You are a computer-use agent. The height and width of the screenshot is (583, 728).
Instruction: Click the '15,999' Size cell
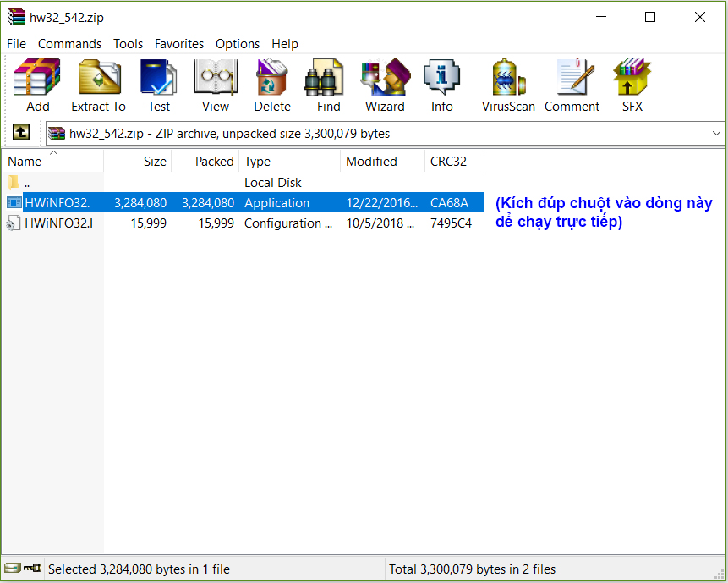pos(149,223)
